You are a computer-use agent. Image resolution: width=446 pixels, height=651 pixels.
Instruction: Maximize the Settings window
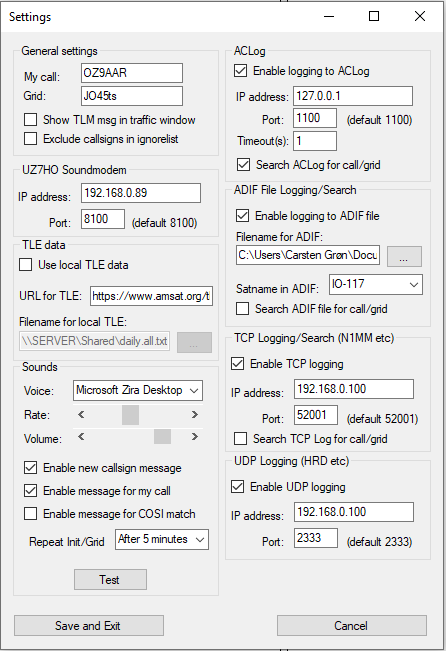(374, 16)
